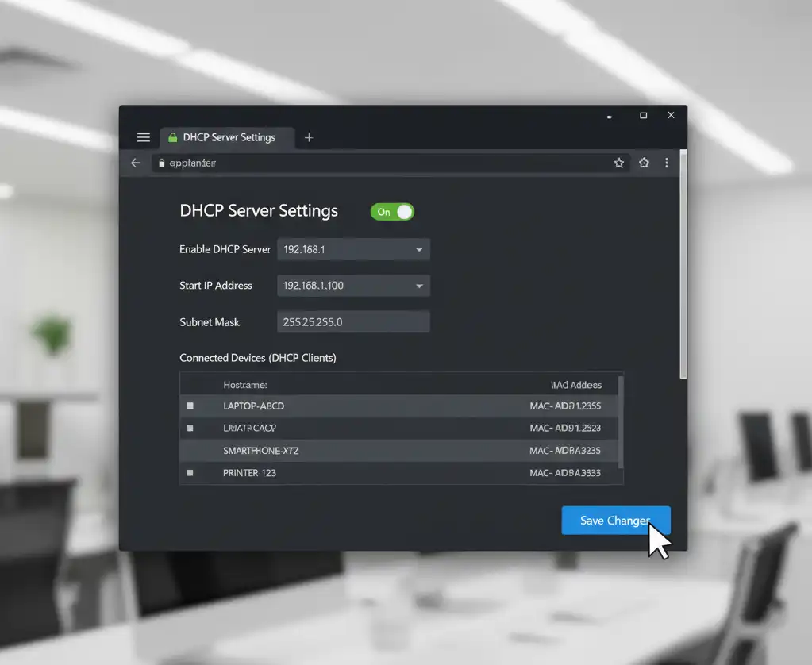Click the Save Changes button

(615, 521)
